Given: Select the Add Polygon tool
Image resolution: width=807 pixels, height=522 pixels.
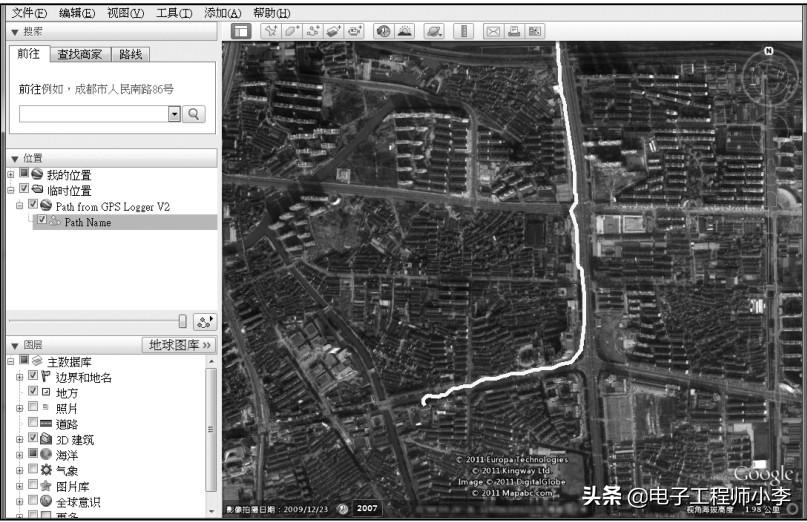Looking at the screenshot, I should 291,31.
